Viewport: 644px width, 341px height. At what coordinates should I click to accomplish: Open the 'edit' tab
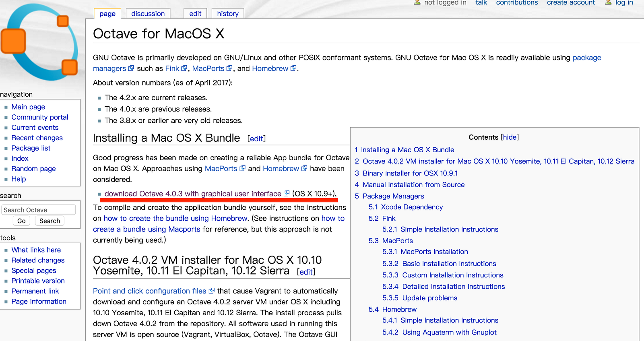(x=195, y=14)
